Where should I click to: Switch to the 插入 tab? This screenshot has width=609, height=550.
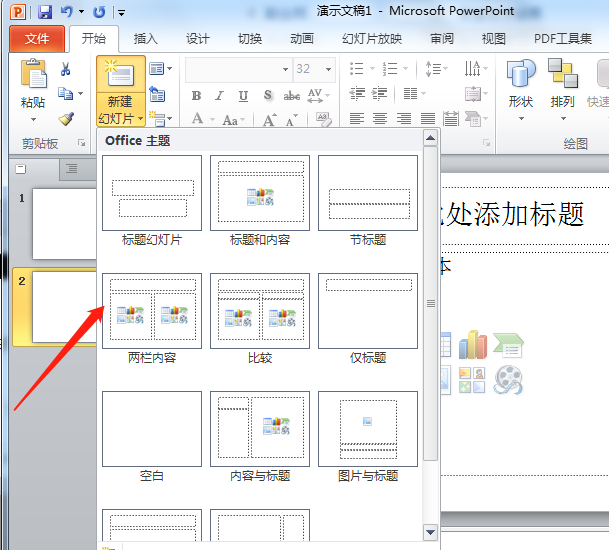pos(145,38)
